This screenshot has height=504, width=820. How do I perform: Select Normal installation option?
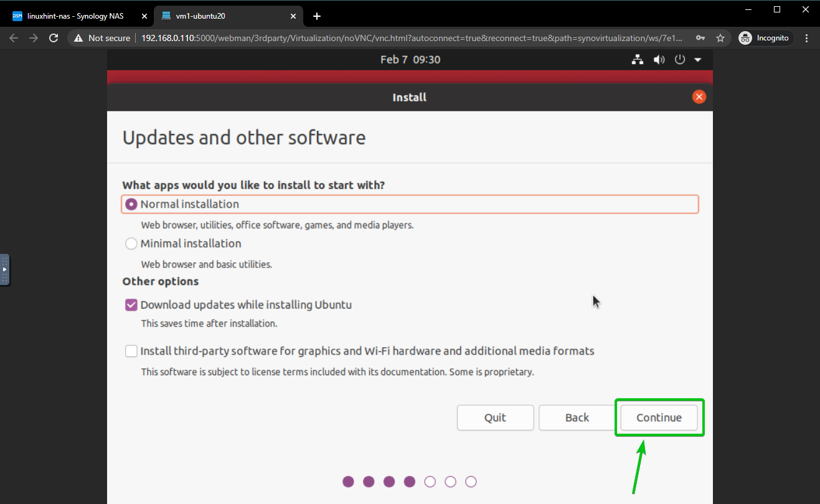(x=131, y=204)
